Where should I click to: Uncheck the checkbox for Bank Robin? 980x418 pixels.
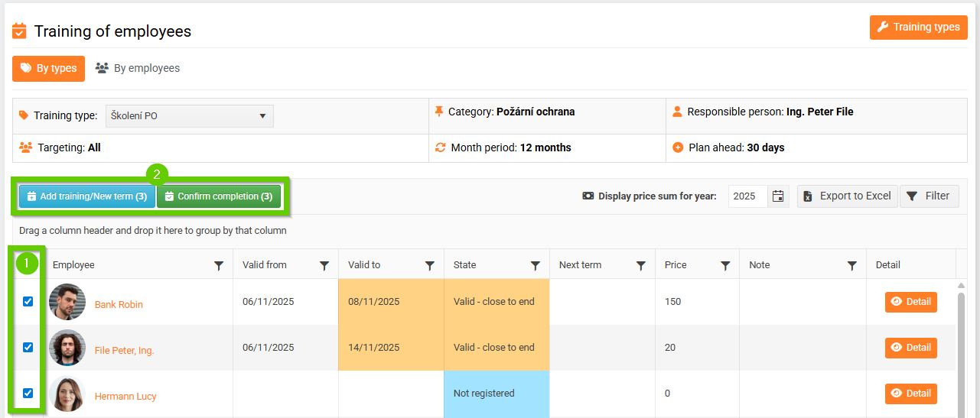point(28,301)
